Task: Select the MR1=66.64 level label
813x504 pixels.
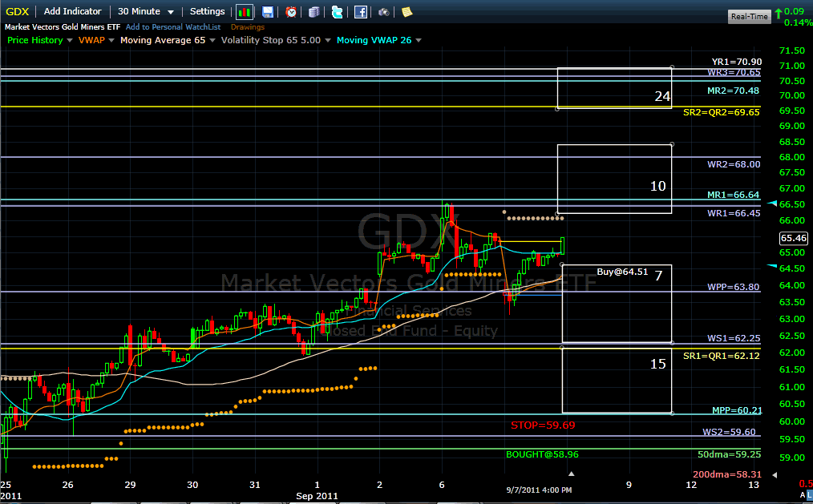Action: tap(733, 195)
